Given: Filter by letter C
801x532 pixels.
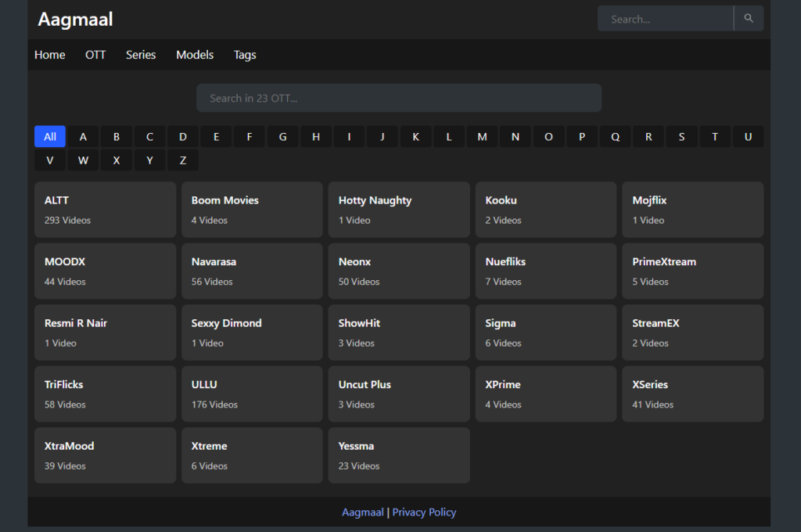Looking at the screenshot, I should pos(149,136).
